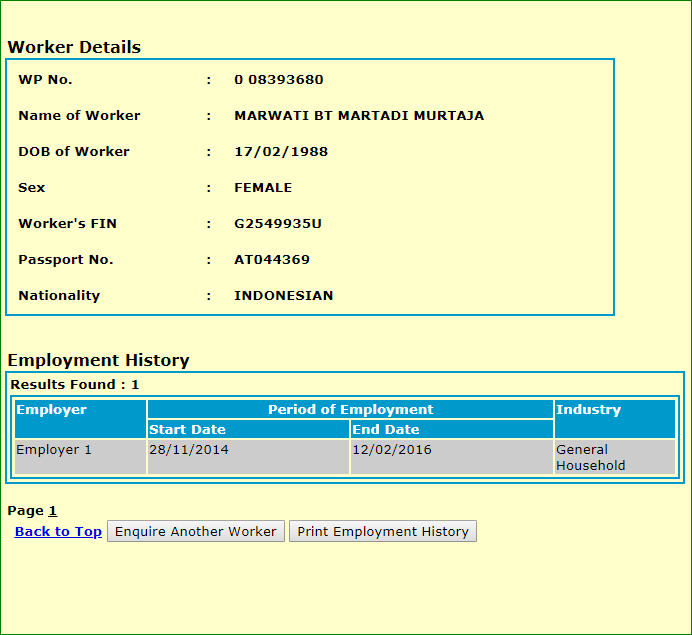Screen dimensions: 692x635
Task: Click the Back to Top link
Action: [58, 532]
